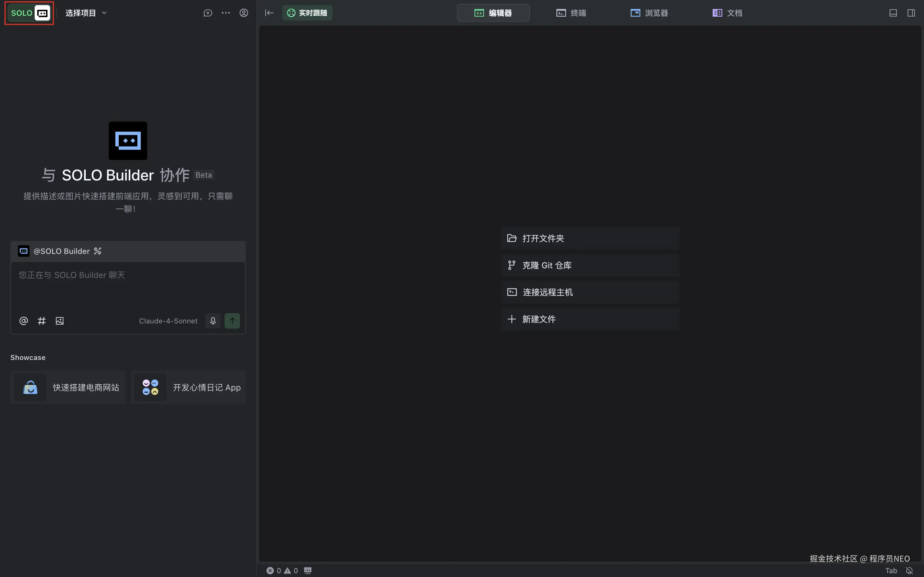924x577 pixels.
Task: Click the # context icon in chat
Action: 42,321
